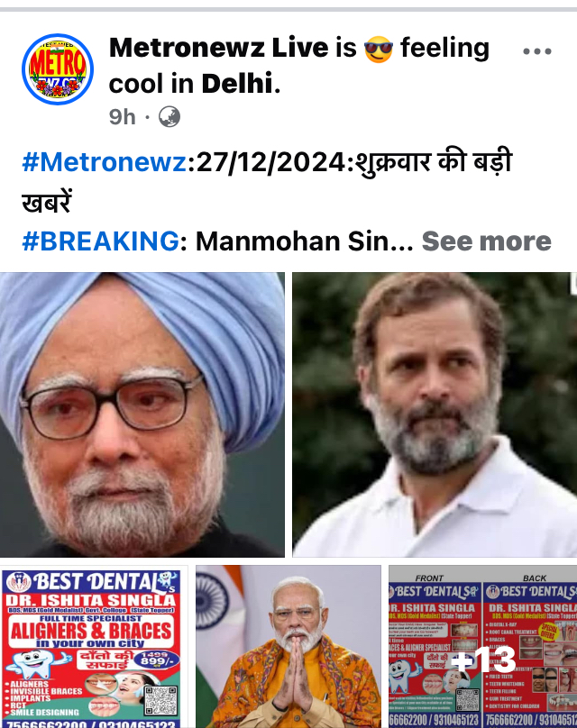View the blue turban man photo
This screenshot has height=728, width=577.
[142, 414]
